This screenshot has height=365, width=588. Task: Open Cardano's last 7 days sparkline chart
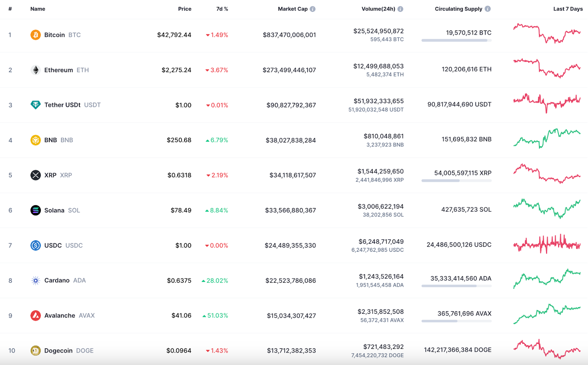[547, 279]
